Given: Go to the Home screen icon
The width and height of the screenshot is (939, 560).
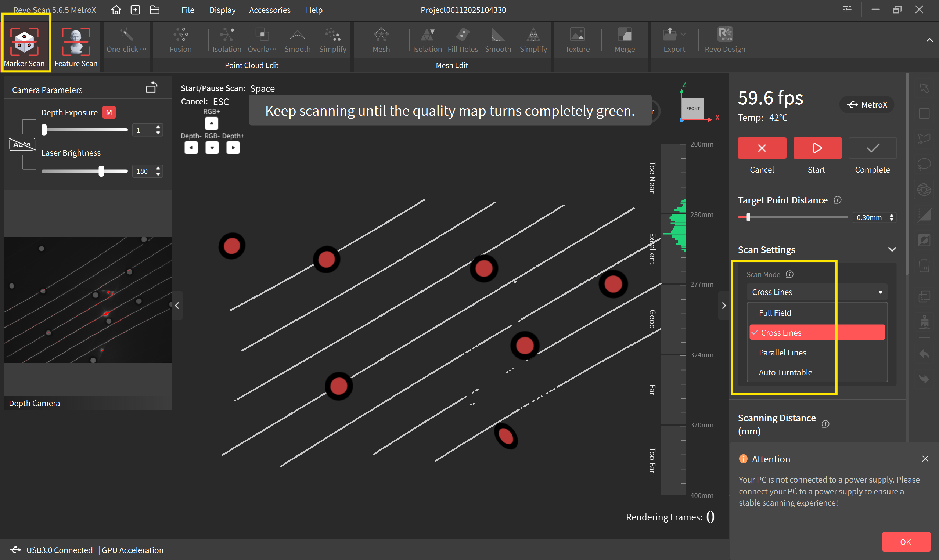Looking at the screenshot, I should coord(116,10).
